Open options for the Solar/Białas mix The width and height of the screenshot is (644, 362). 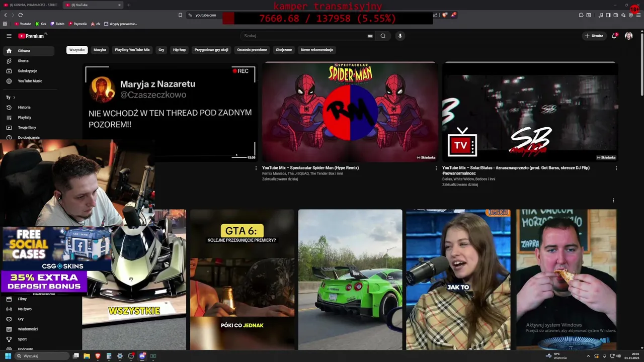(616, 168)
